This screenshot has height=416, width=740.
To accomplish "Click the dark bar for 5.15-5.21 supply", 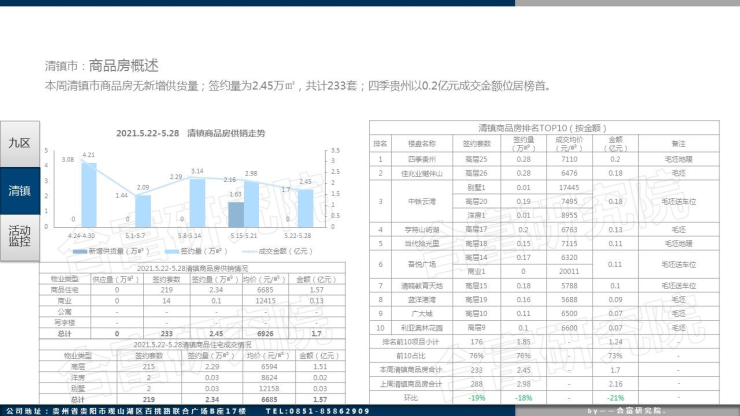I will coord(236,215).
